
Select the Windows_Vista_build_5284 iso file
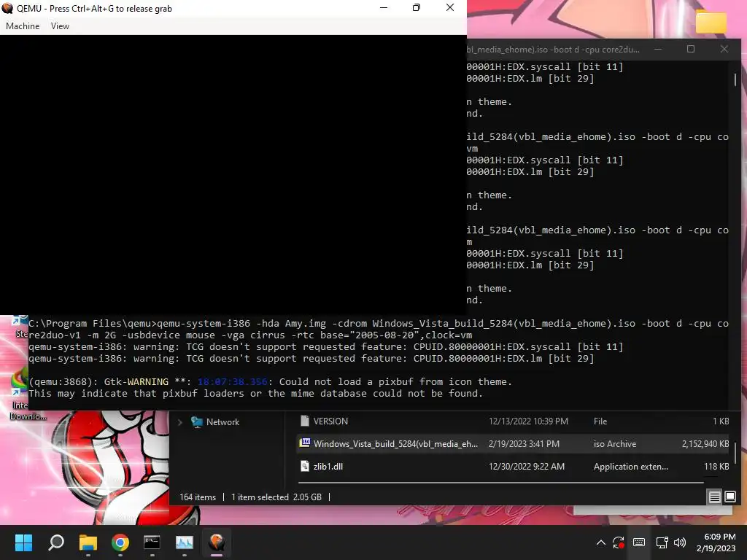(x=514, y=444)
